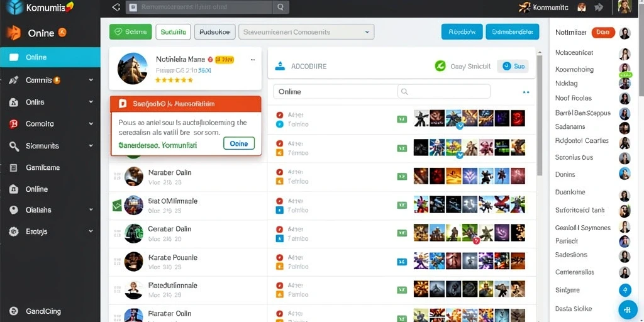
Task: Open the Sicmunts search icon in sidebar
Action: point(14,146)
